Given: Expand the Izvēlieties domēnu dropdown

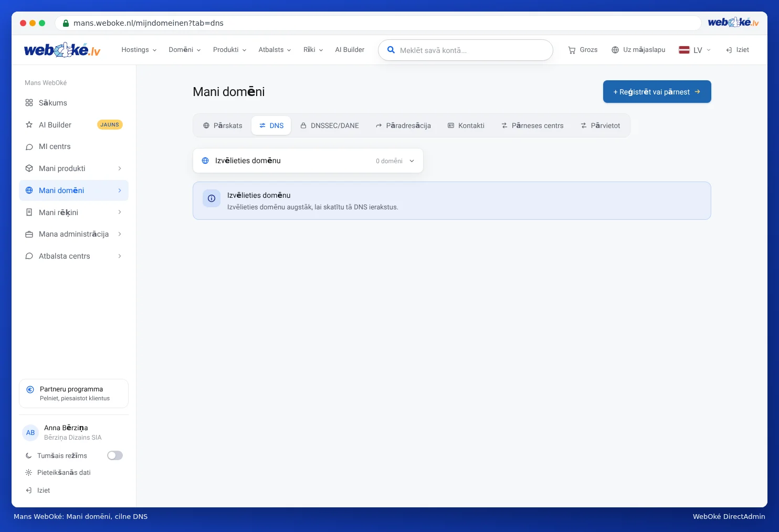Looking at the screenshot, I should [308, 161].
